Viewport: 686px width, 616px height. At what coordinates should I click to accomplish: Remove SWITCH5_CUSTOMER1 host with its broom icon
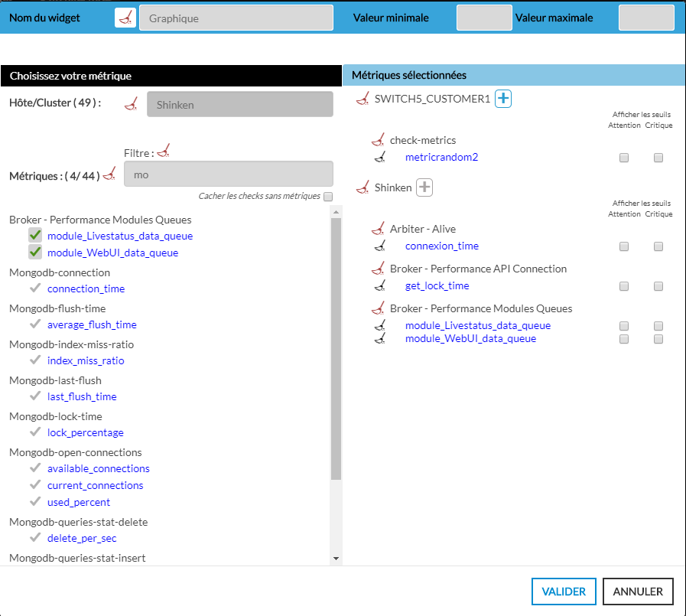click(x=363, y=99)
